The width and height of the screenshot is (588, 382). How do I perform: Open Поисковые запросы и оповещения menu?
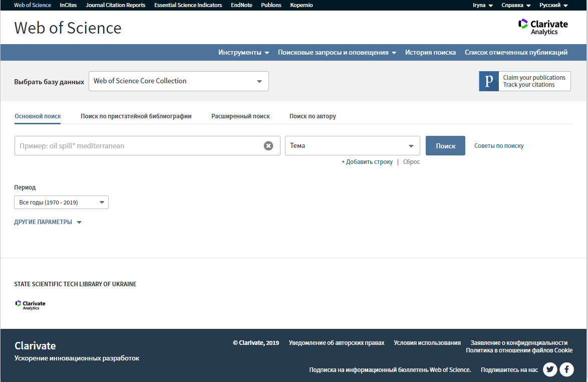pos(337,53)
